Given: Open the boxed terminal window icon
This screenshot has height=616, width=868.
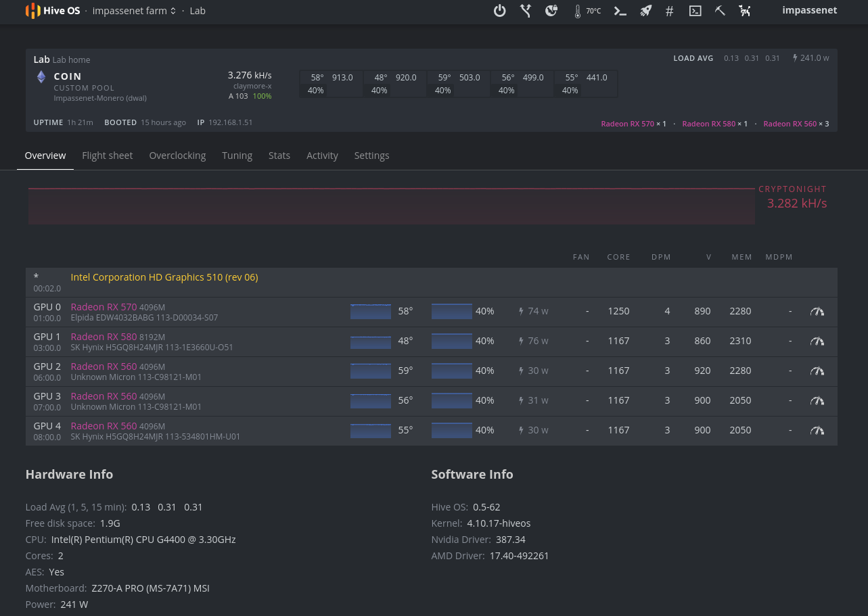Looking at the screenshot, I should click(x=695, y=11).
